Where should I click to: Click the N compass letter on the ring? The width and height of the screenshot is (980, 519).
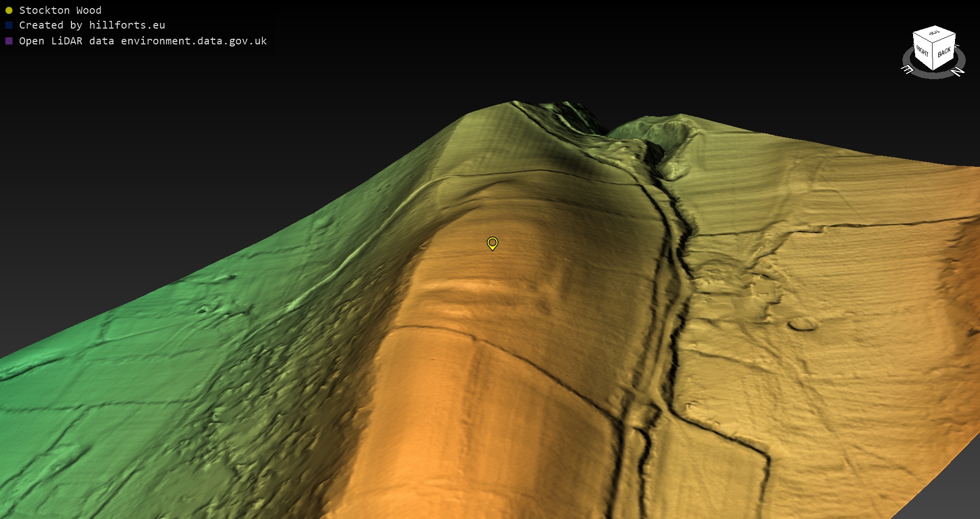click(x=958, y=71)
